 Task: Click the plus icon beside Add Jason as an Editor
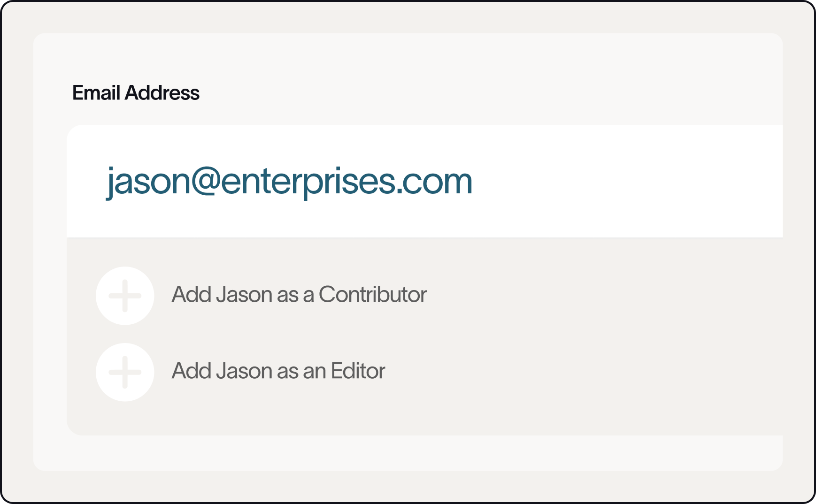125,372
